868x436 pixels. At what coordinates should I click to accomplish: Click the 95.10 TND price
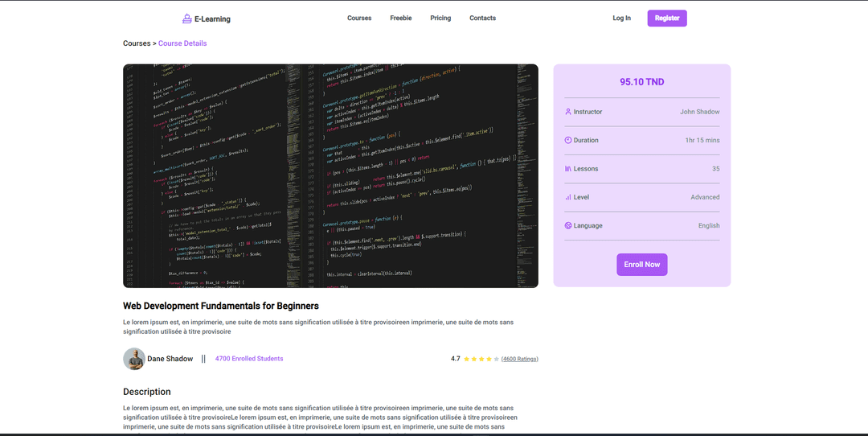click(x=642, y=82)
